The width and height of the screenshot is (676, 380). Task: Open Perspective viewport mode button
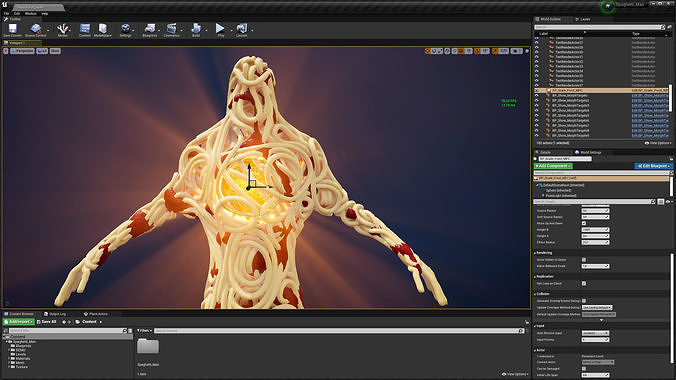22,51
